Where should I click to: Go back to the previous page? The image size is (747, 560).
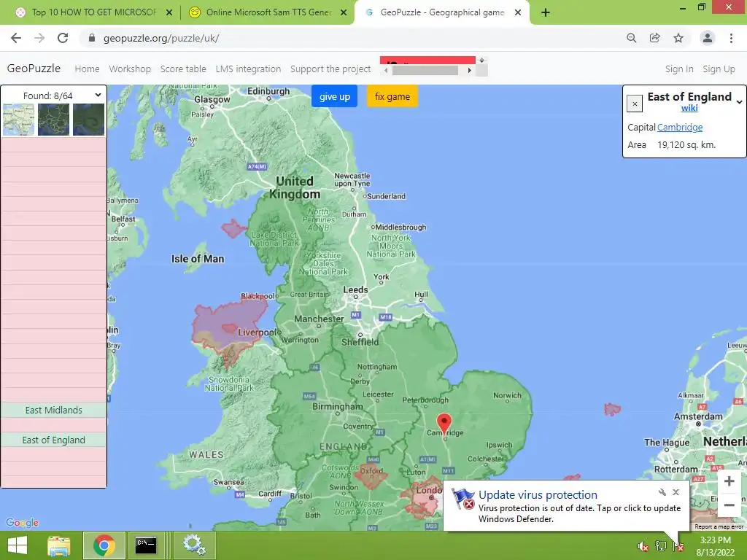pos(16,38)
